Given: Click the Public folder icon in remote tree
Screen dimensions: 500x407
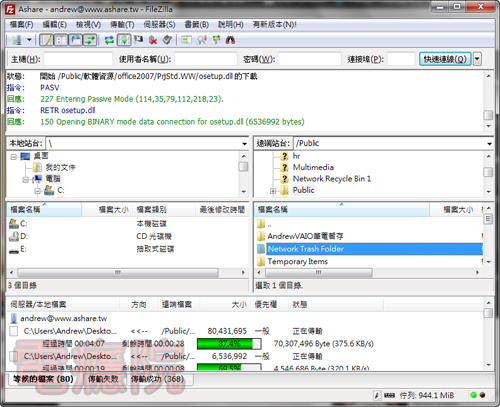Looking at the screenshot, I should point(284,190).
